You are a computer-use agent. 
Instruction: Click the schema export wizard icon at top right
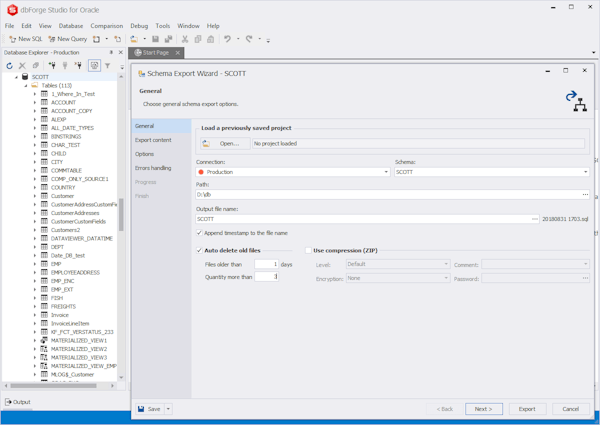576,101
